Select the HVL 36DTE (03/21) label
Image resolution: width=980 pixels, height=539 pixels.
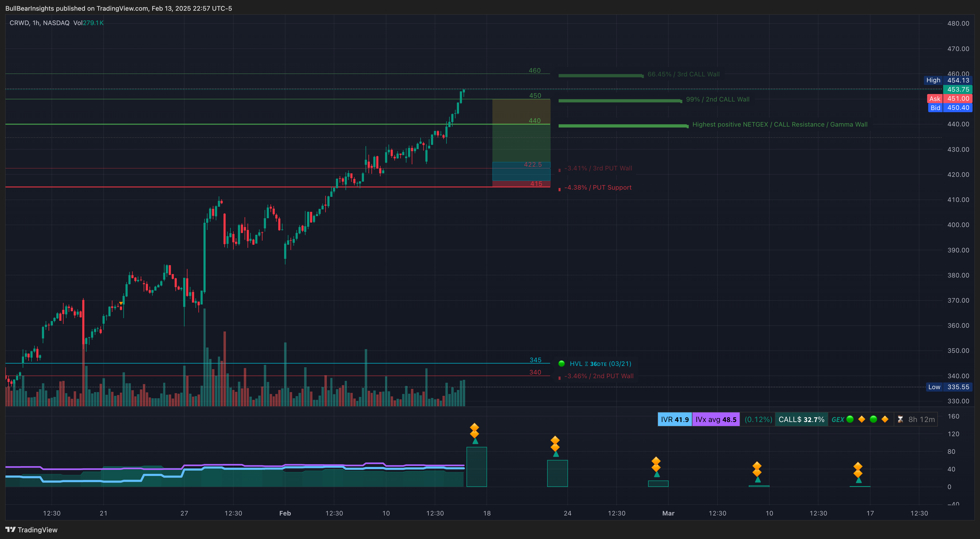click(600, 364)
